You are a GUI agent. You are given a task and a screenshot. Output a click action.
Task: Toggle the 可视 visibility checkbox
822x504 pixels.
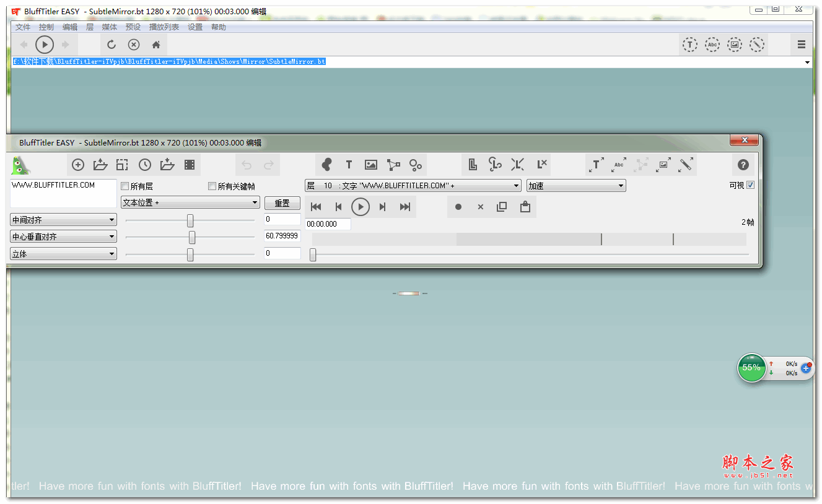click(751, 185)
